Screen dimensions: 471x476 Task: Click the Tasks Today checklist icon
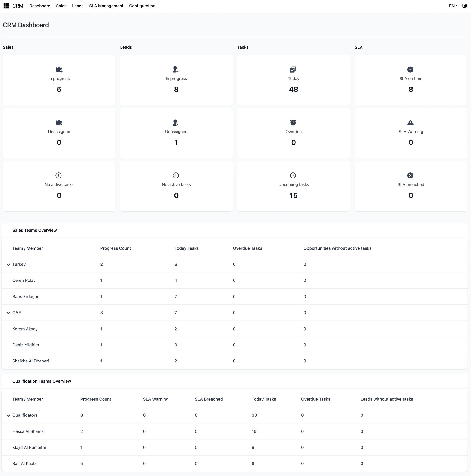click(x=293, y=69)
